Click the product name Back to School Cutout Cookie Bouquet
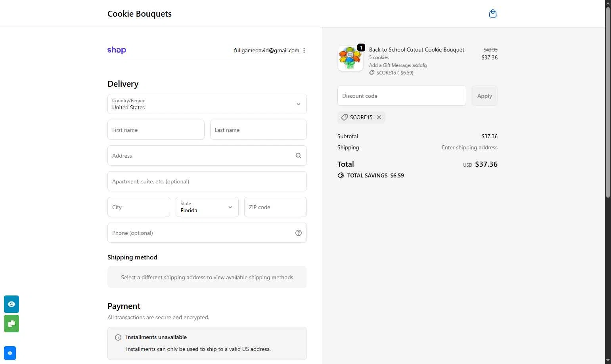 click(417, 50)
